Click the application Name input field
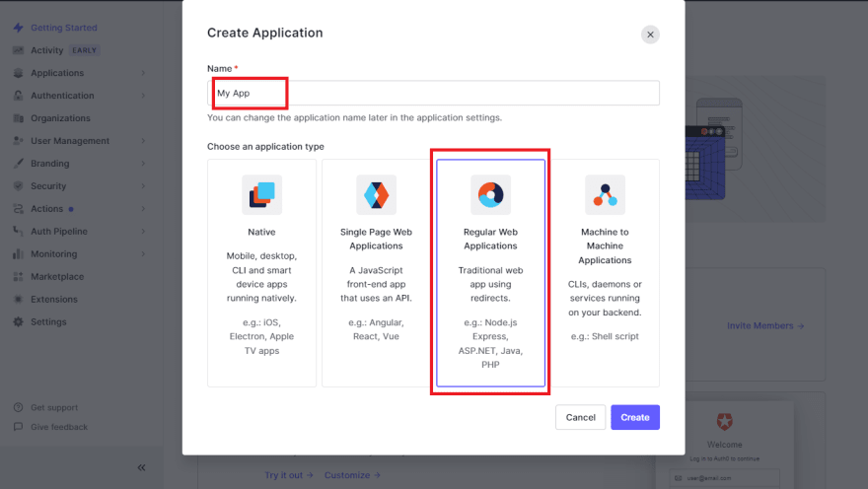This screenshot has height=489, width=868. pos(433,94)
